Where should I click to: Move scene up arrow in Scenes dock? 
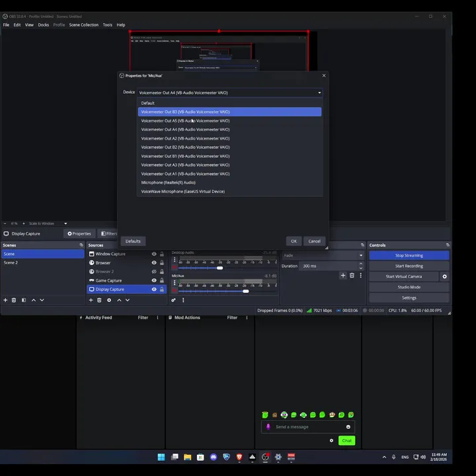tap(34, 300)
